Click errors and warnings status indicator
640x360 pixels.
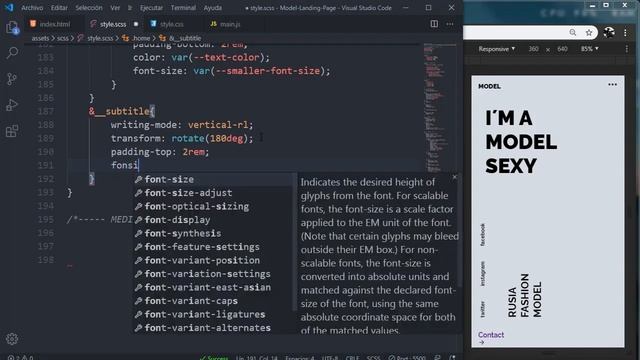(20, 357)
